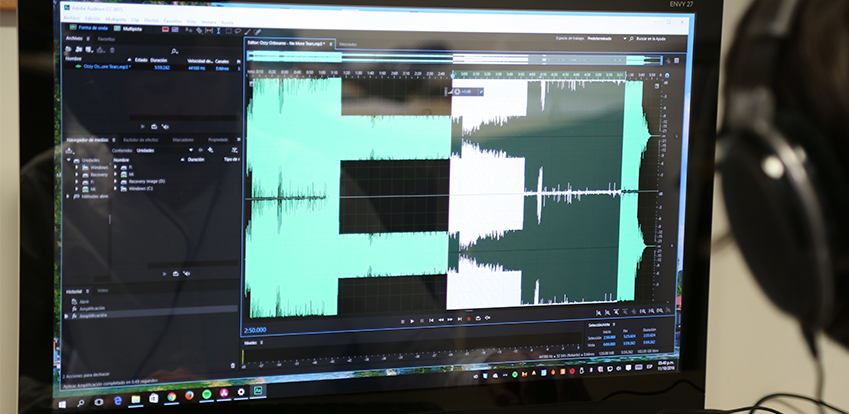
Task: Select the Ozzy Osbourne mp3 file row
Action: [152, 67]
